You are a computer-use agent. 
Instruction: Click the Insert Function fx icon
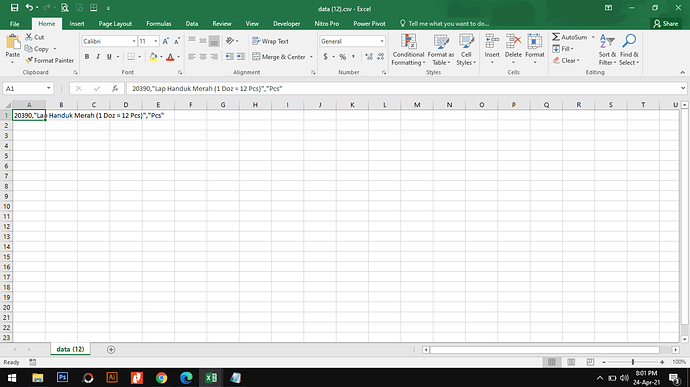coord(115,88)
